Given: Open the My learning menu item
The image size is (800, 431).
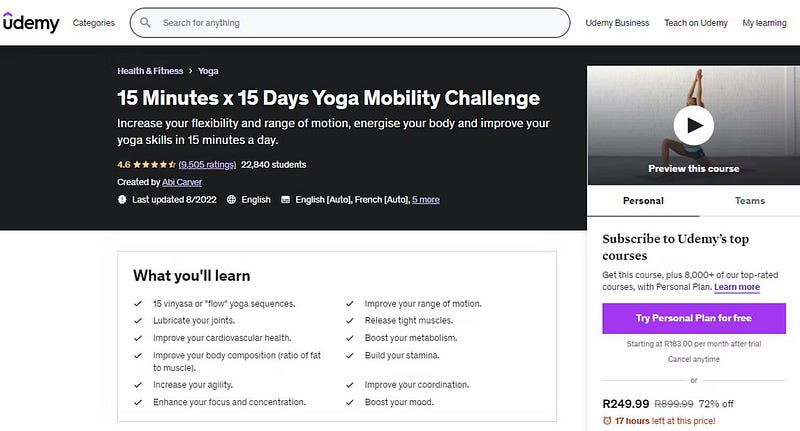Looking at the screenshot, I should (x=764, y=22).
